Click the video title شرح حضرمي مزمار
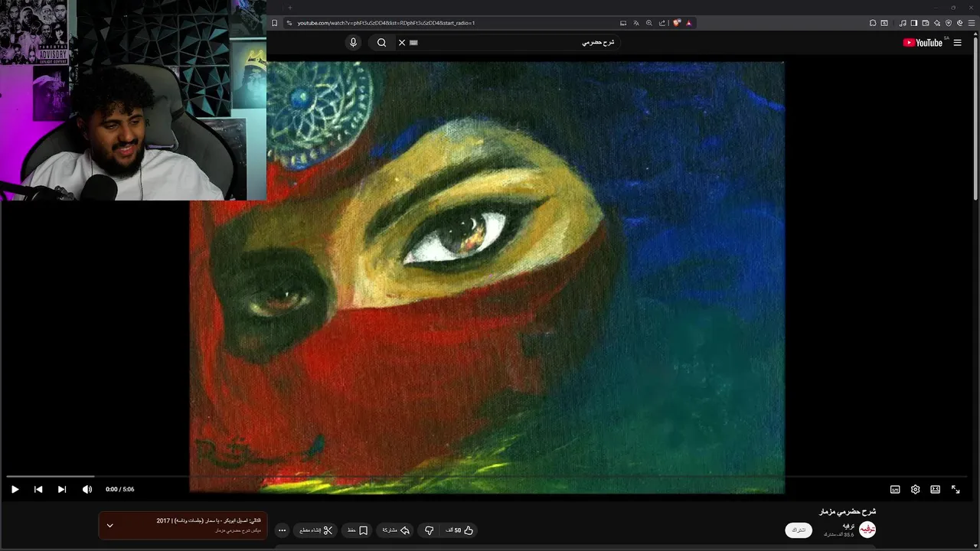The width and height of the screenshot is (980, 551). [x=848, y=511]
